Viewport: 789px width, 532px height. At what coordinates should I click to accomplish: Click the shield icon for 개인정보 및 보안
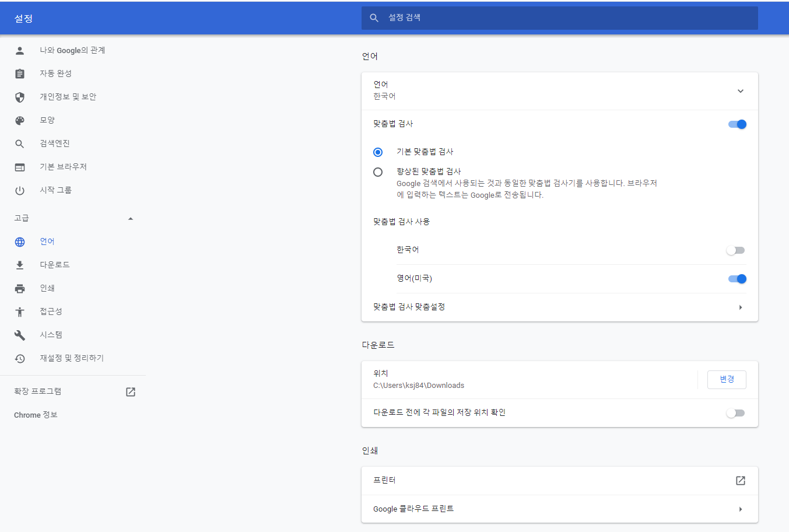[x=20, y=97]
